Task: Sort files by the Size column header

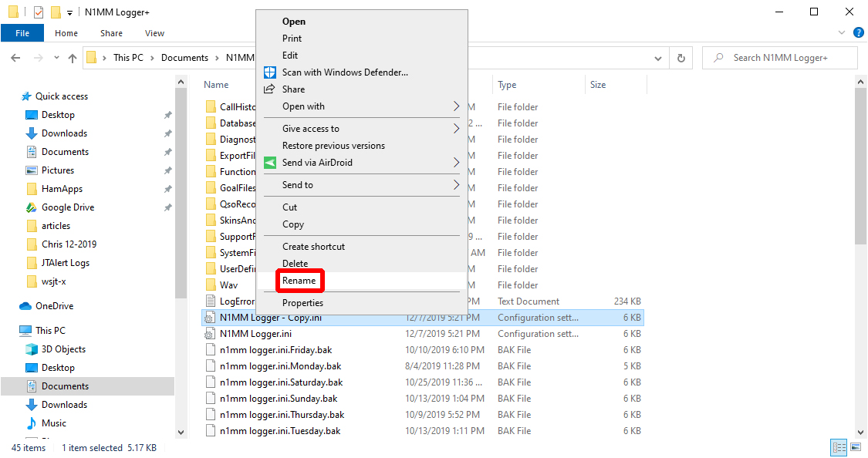Action: 598,85
